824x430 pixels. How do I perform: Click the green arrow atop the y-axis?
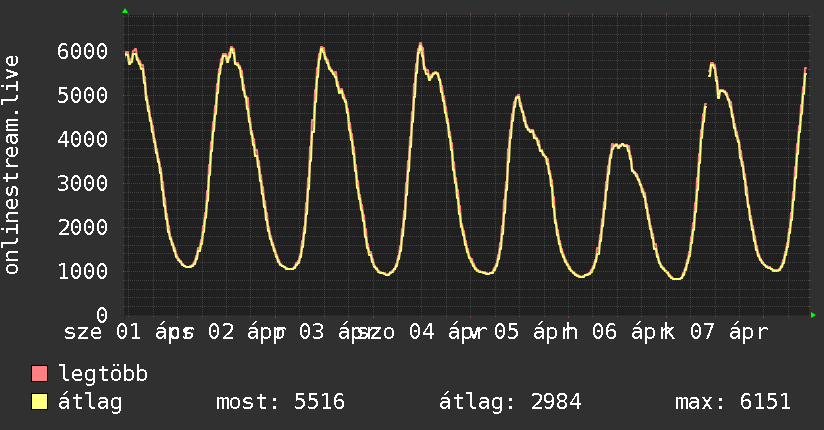click(125, 11)
